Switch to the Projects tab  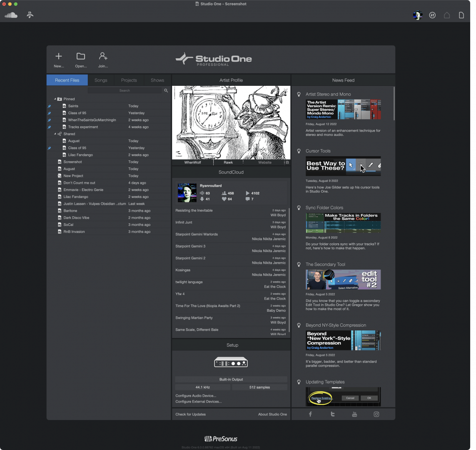[x=129, y=80]
